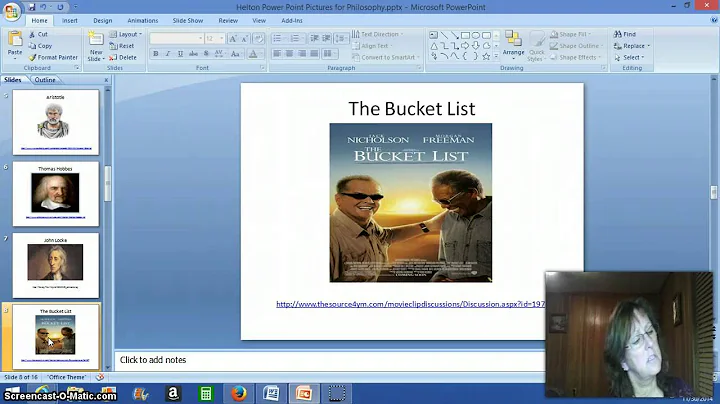Toggle justify text alignment

(x=314, y=54)
